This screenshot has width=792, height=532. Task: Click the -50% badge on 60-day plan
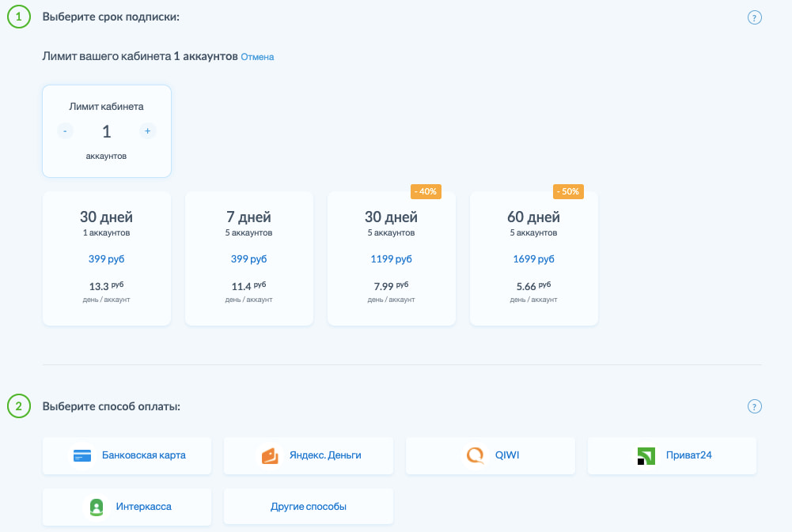coord(567,191)
